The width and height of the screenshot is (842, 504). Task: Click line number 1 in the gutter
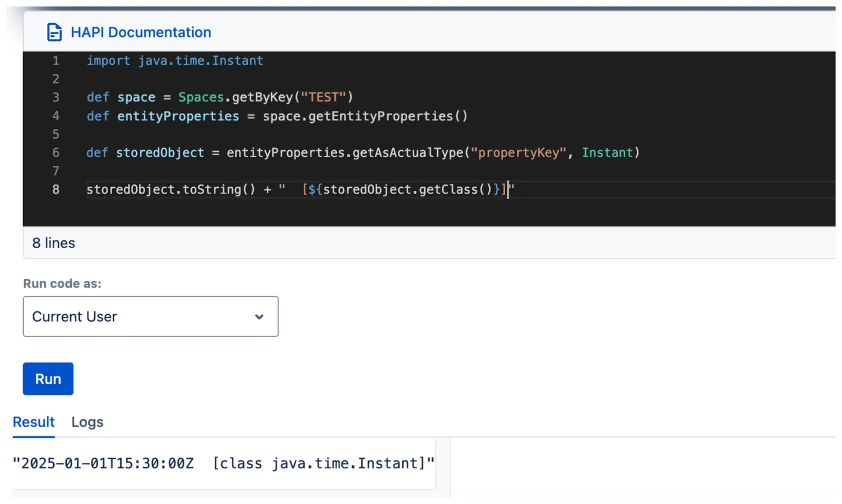coord(56,61)
